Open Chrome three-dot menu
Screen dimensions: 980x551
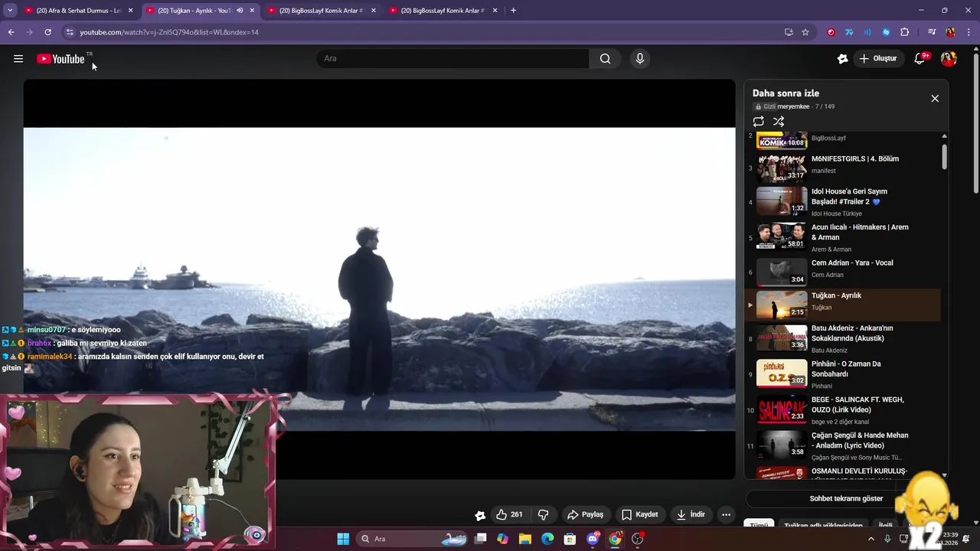967,32
